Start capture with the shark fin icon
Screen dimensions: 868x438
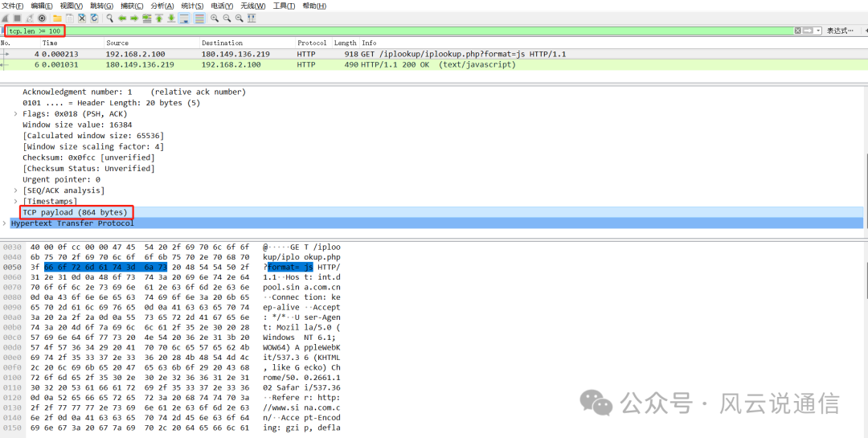(x=6, y=18)
